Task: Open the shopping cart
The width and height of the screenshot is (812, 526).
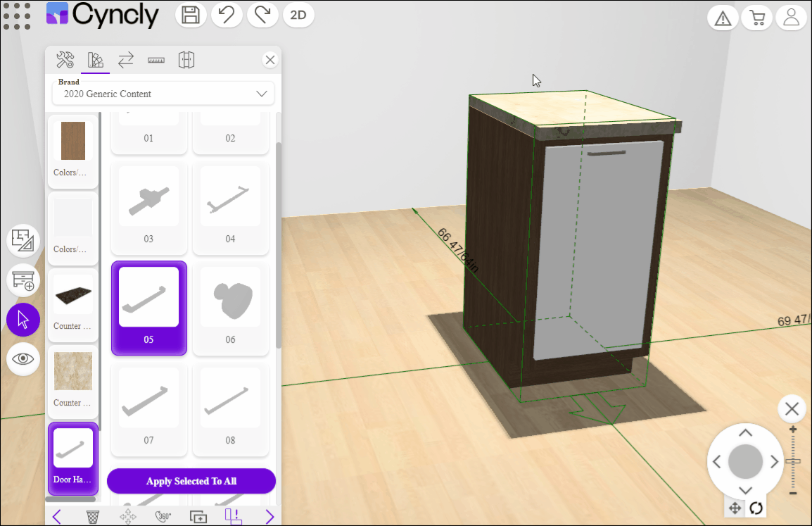Action: (x=757, y=18)
